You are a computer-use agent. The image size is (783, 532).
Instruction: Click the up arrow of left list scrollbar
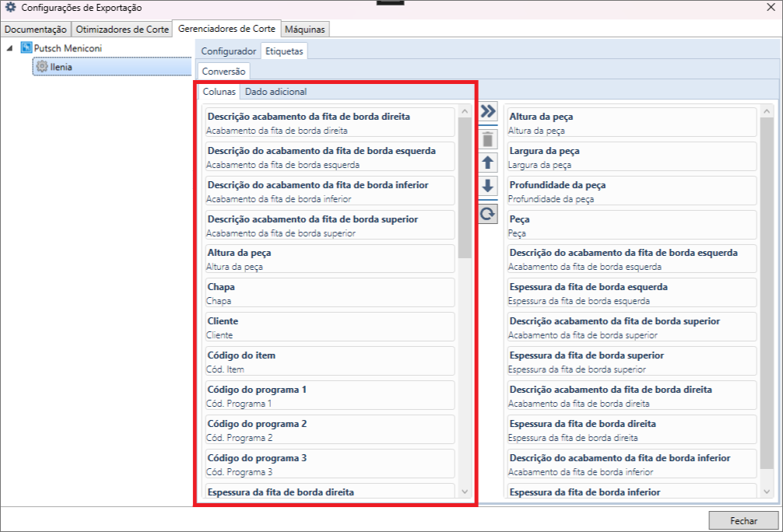coord(465,111)
